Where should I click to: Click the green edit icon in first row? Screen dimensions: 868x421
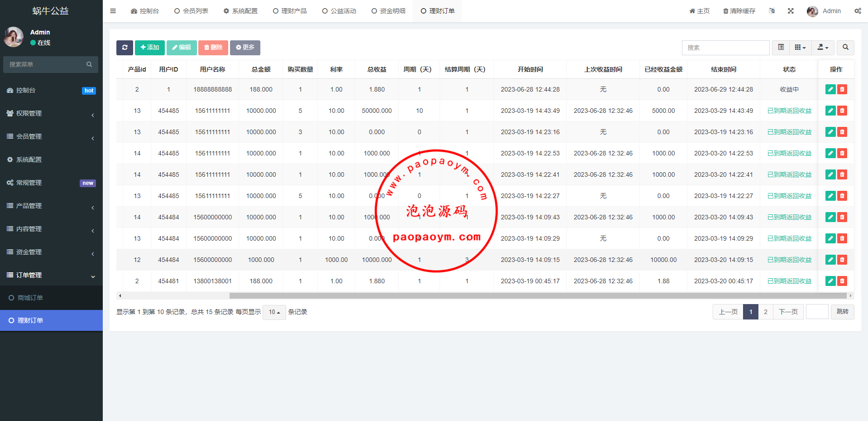pos(830,89)
